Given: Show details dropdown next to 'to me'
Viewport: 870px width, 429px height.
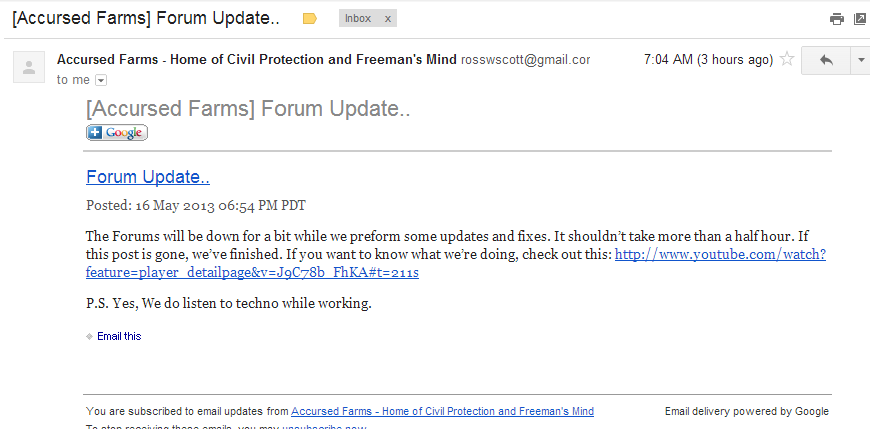Looking at the screenshot, I should pyautogui.click(x=100, y=80).
